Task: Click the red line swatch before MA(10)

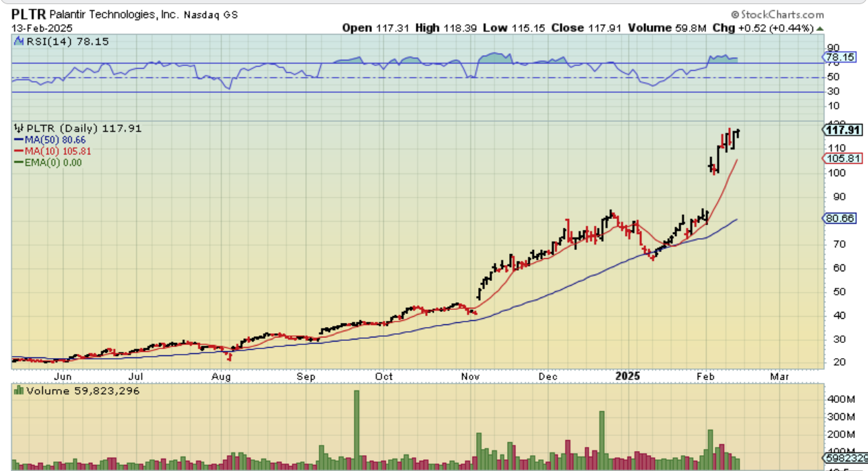Action: 18,151
